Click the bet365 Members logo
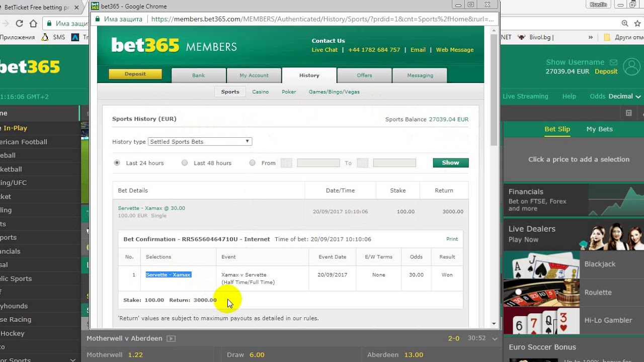This screenshot has height=362, width=644. pos(174,46)
